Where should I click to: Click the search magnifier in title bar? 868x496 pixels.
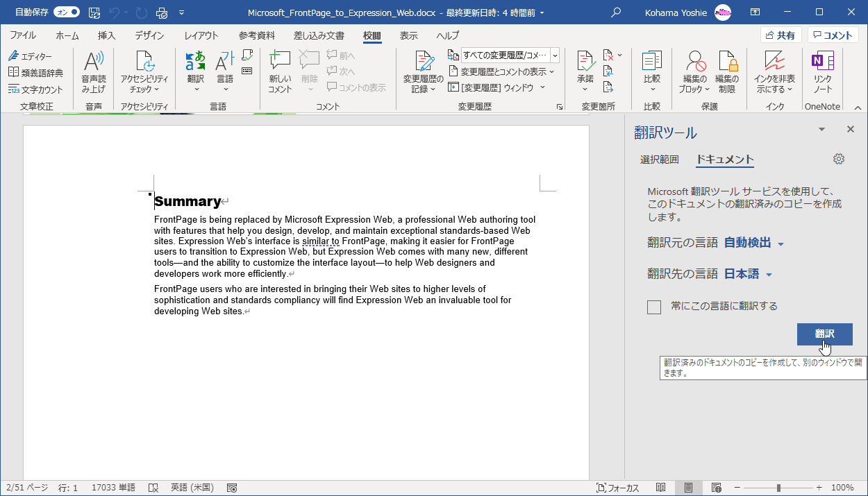tap(616, 12)
